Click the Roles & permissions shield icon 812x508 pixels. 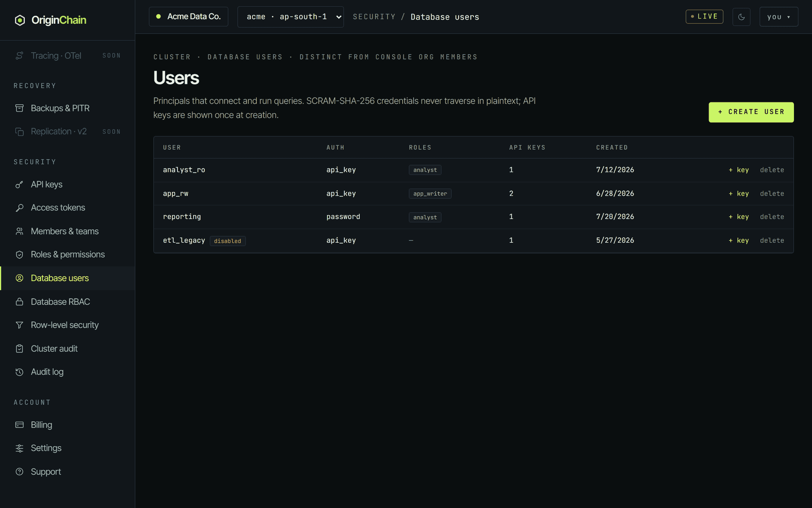coord(20,255)
